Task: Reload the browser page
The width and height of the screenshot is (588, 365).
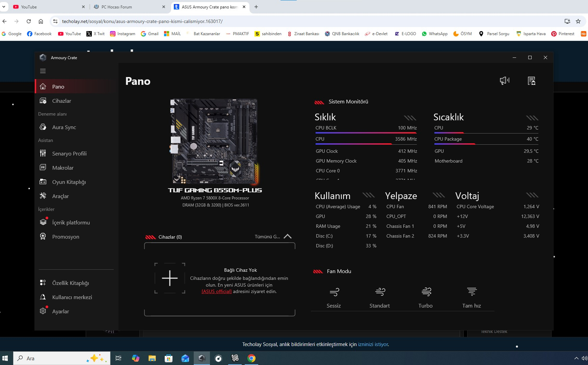Action: click(29, 21)
